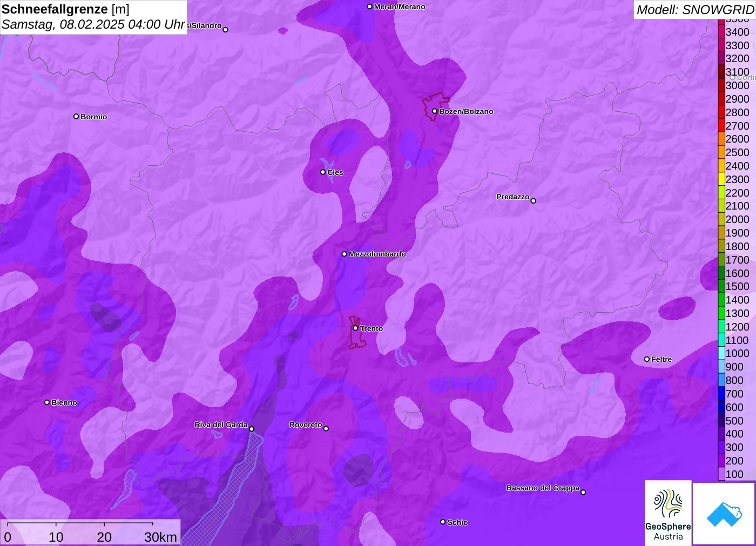Viewport: 756px width, 546px height.
Task: Select the Rovereto location dot
Action: pyautogui.click(x=326, y=429)
